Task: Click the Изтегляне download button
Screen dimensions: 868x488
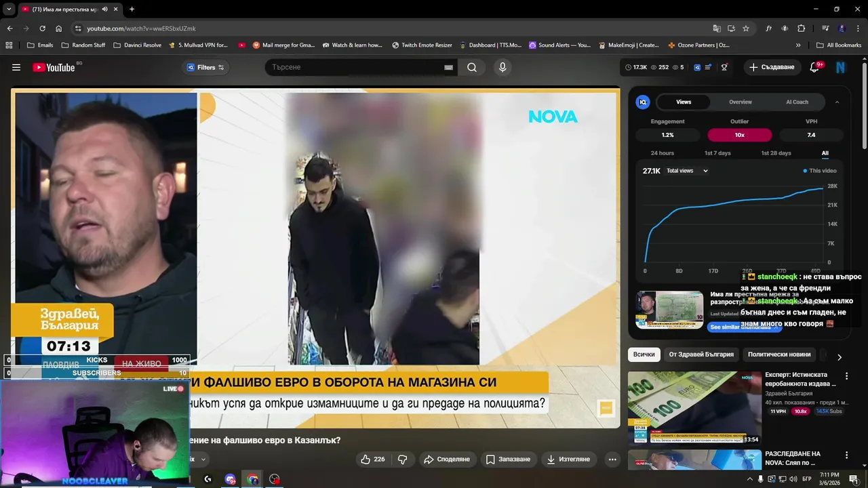Action: click(x=568, y=459)
